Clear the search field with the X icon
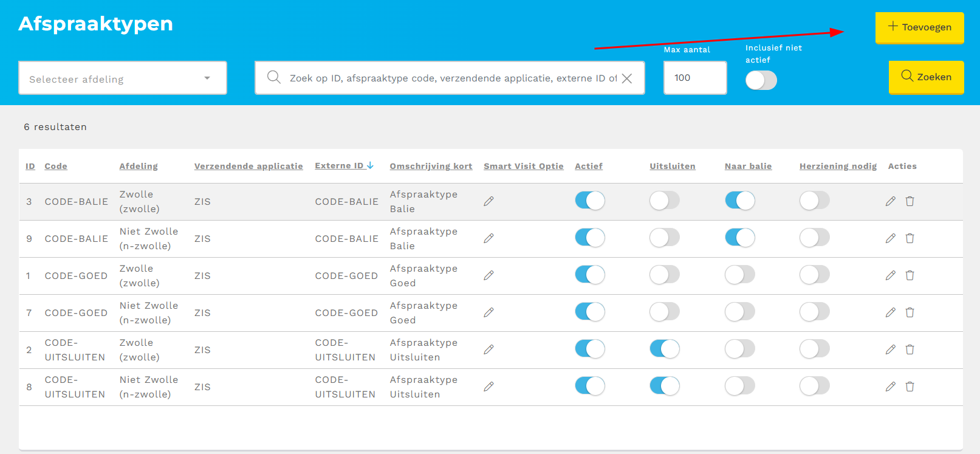The image size is (980, 454). coord(627,78)
